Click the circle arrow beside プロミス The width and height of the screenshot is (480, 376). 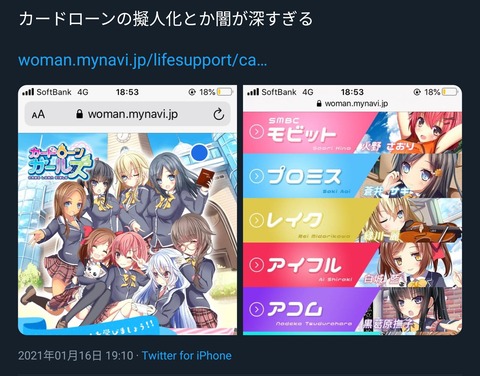(256, 176)
